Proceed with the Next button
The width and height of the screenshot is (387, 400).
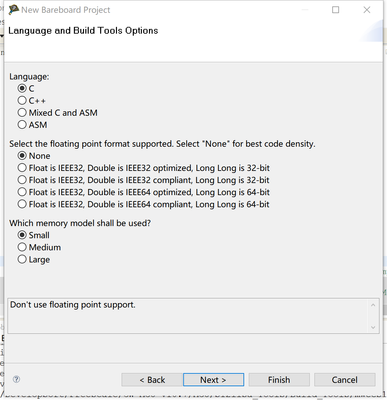213,380
